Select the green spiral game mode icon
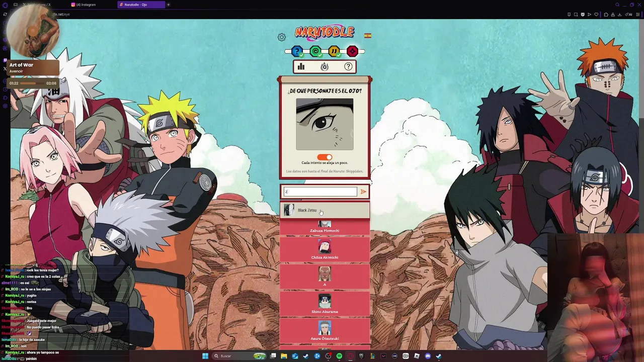The height and width of the screenshot is (362, 644). tap(315, 51)
